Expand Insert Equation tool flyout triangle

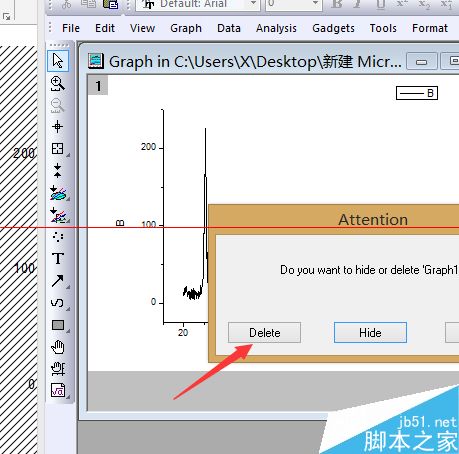point(68,397)
